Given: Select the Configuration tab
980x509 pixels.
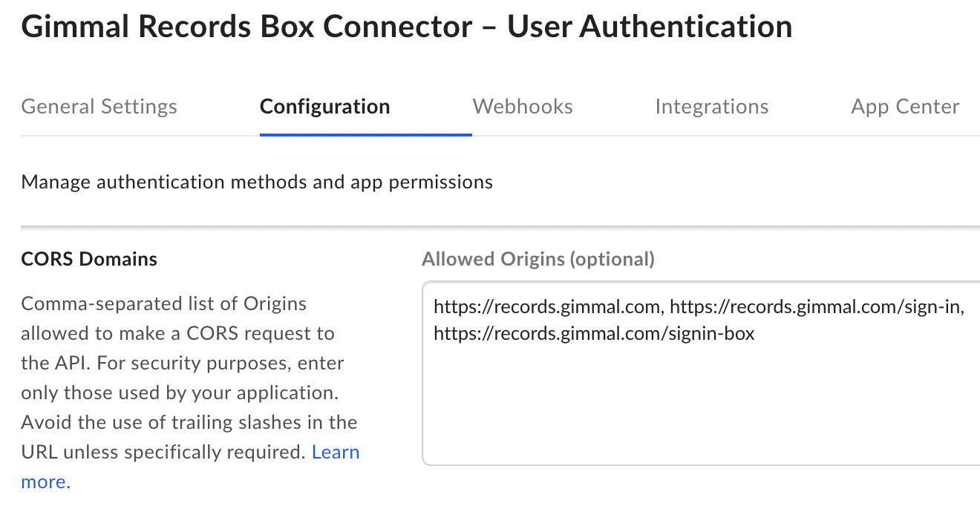Looking at the screenshot, I should (324, 106).
